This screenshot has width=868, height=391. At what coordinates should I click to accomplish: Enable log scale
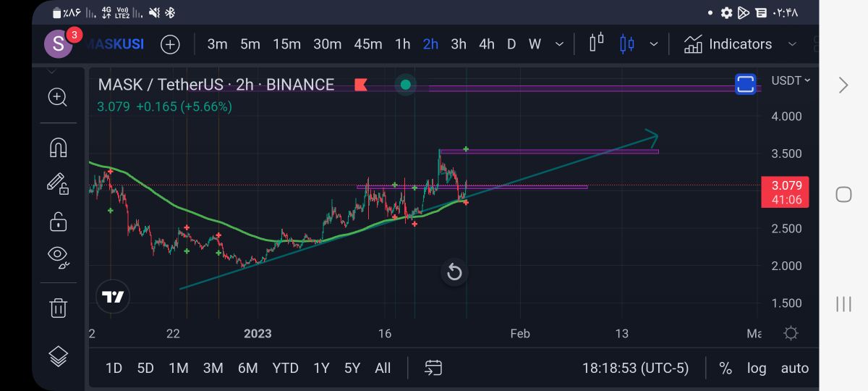pyautogui.click(x=757, y=368)
